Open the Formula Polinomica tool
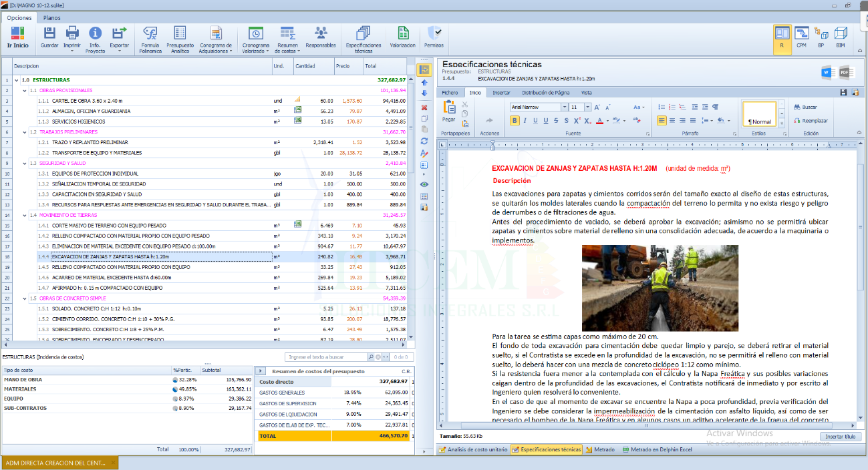This screenshot has width=868, height=470. pos(150,33)
